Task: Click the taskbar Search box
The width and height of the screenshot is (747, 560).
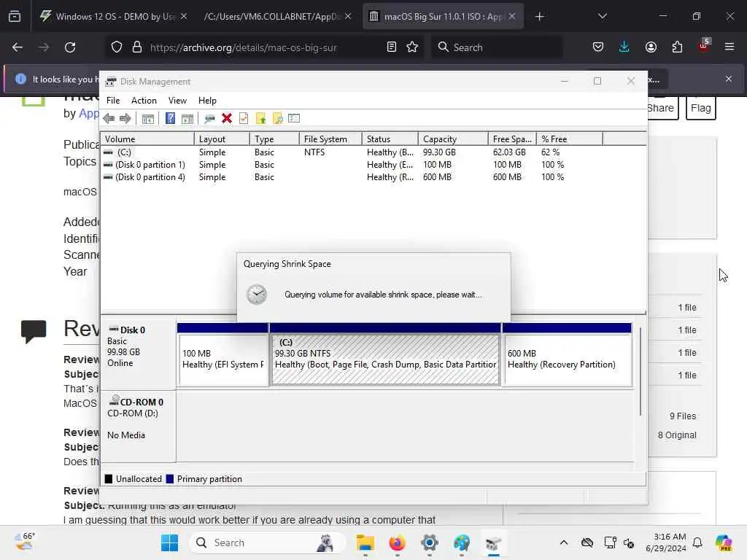Action: pyautogui.click(x=268, y=542)
